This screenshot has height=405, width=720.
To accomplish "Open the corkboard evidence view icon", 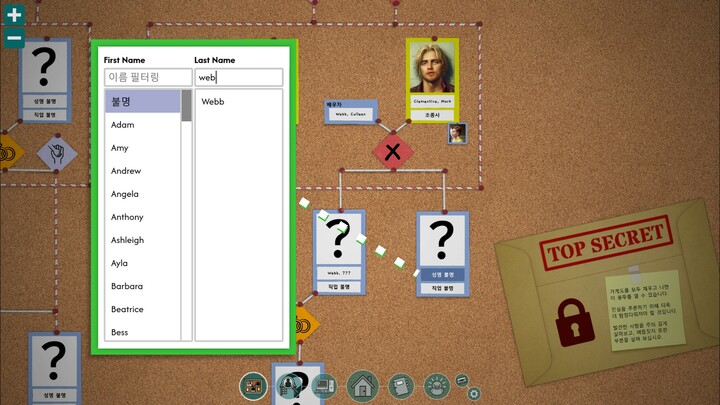I will click(x=254, y=385).
